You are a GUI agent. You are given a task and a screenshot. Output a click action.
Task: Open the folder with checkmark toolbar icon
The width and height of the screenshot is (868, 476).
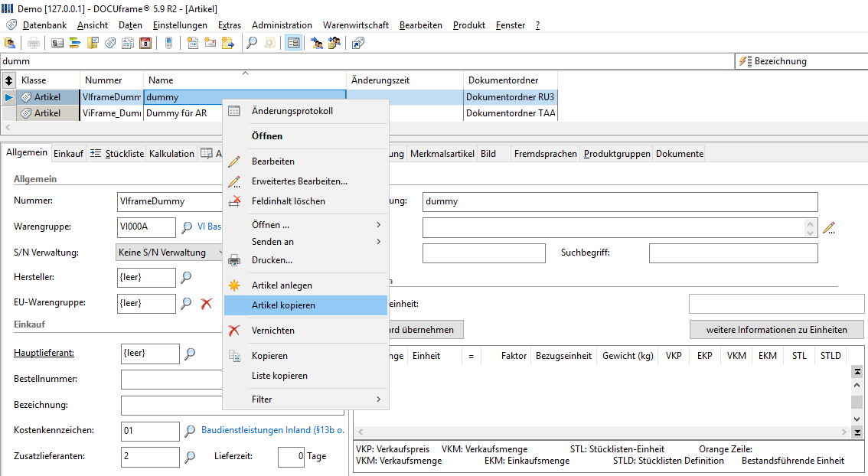coord(93,43)
